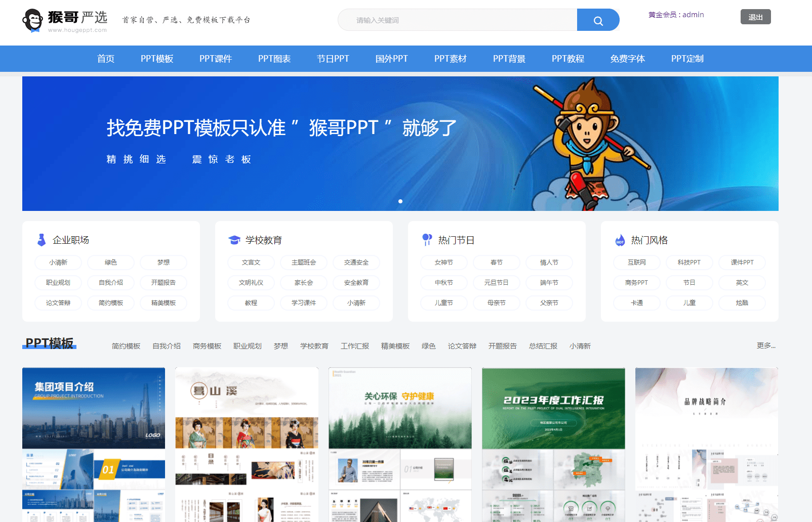Select the 绿色 tag under 企业职场

(111, 263)
